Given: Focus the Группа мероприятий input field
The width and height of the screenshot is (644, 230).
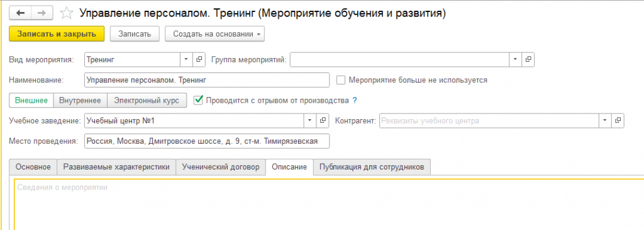Looking at the screenshot, I should coord(399,60).
